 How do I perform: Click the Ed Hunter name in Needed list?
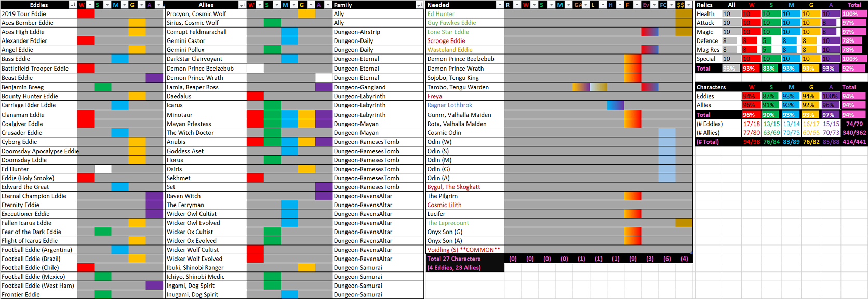click(x=441, y=14)
